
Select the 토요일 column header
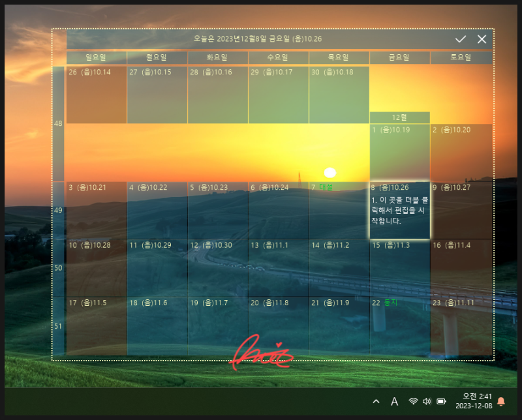click(461, 57)
